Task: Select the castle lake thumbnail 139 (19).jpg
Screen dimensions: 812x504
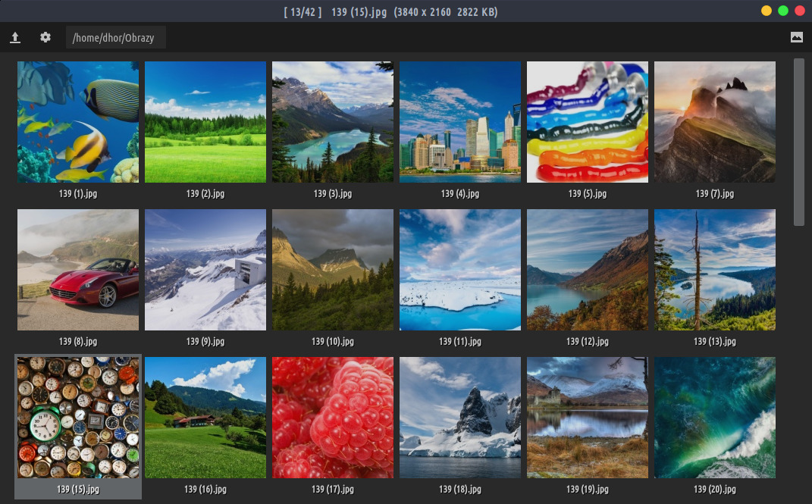Action: 588,418
